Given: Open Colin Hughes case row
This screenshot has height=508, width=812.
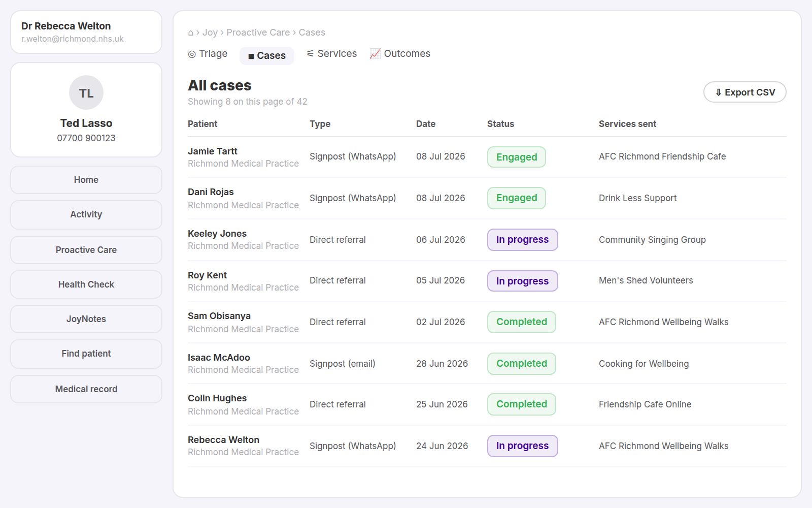Looking at the screenshot, I should [487, 404].
